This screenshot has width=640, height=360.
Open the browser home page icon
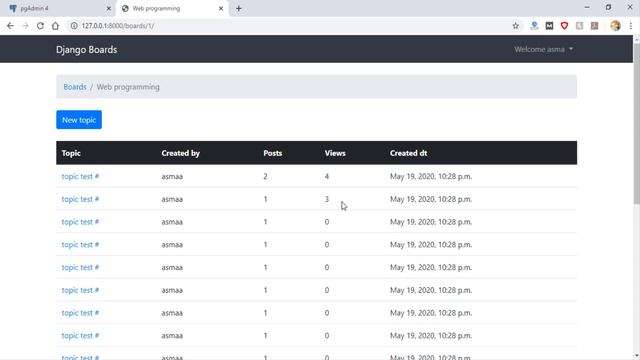click(x=55, y=26)
